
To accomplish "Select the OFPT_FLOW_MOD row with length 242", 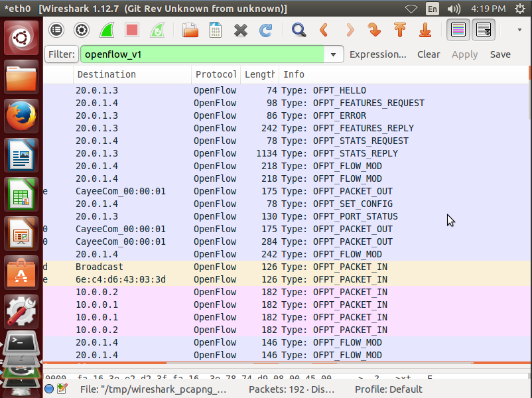I will 286,254.
